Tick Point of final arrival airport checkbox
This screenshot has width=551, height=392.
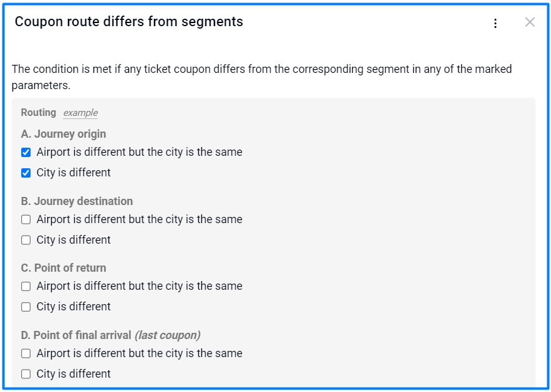[26, 354]
